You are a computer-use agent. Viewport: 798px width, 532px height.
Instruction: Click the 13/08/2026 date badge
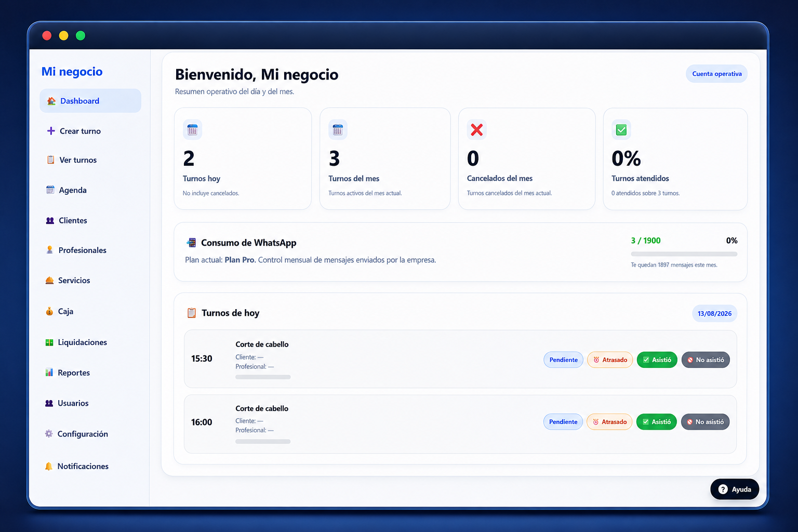(x=714, y=313)
